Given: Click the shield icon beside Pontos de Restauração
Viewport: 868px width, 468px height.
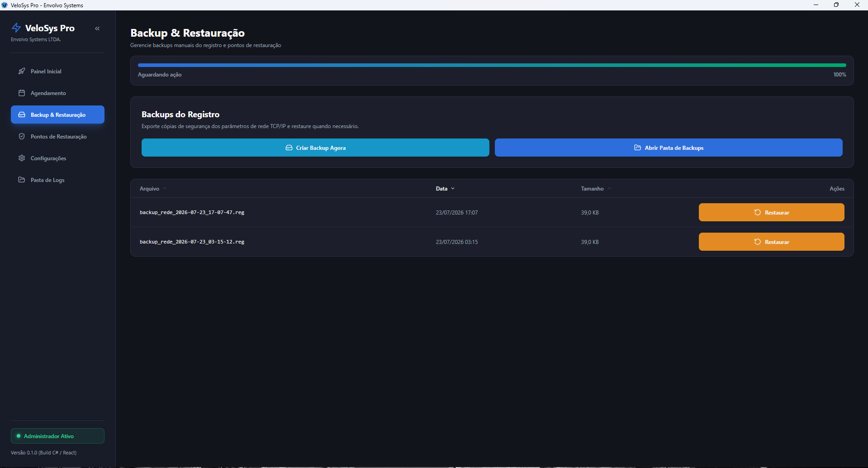Looking at the screenshot, I should (22, 136).
